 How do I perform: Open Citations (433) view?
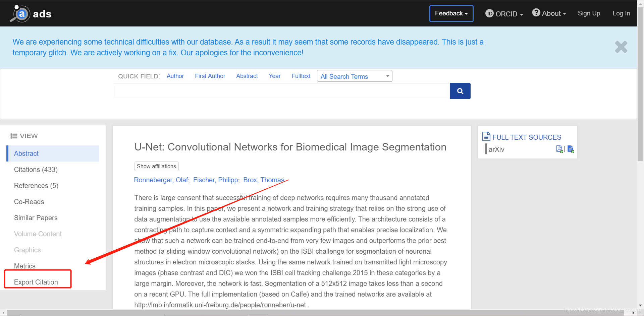36,170
